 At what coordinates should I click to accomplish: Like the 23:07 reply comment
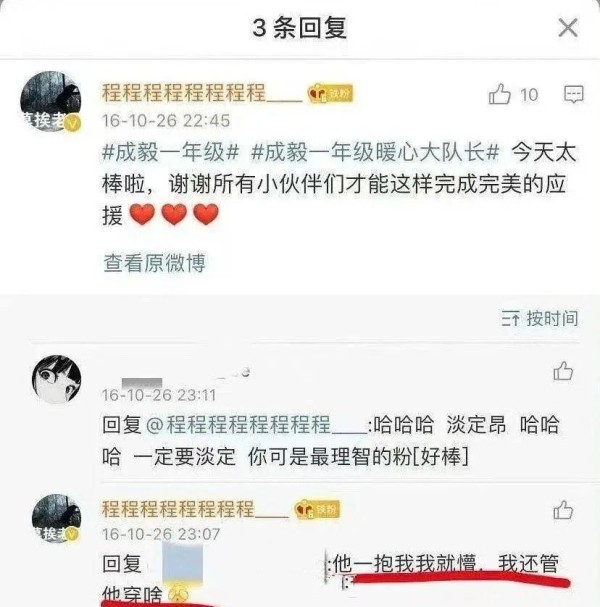[x=563, y=510]
